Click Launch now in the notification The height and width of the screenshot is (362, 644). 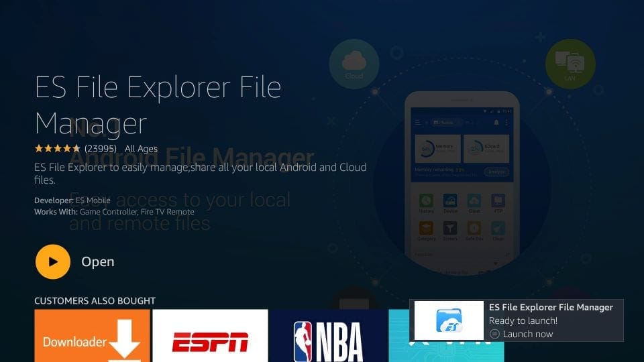(x=528, y=334)
